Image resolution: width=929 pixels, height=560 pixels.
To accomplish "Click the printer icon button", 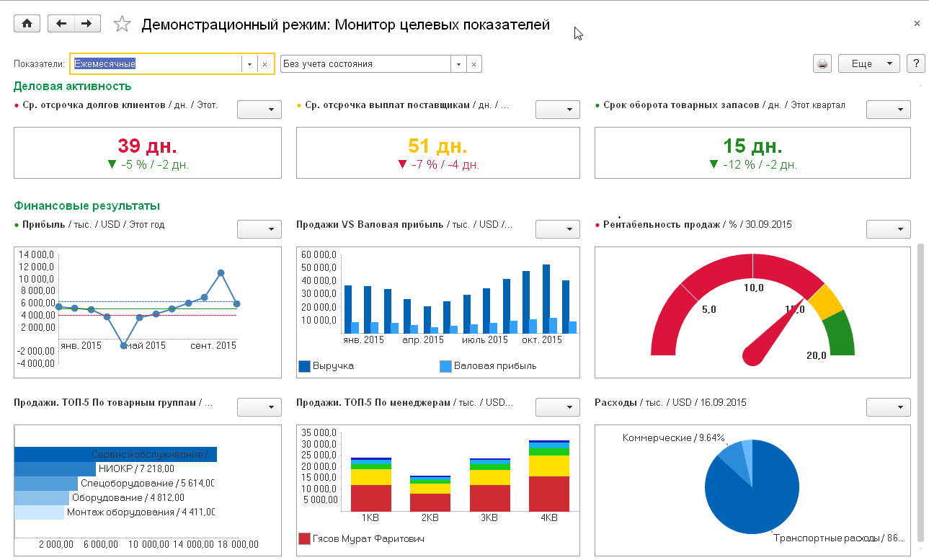I will (822, 63).
